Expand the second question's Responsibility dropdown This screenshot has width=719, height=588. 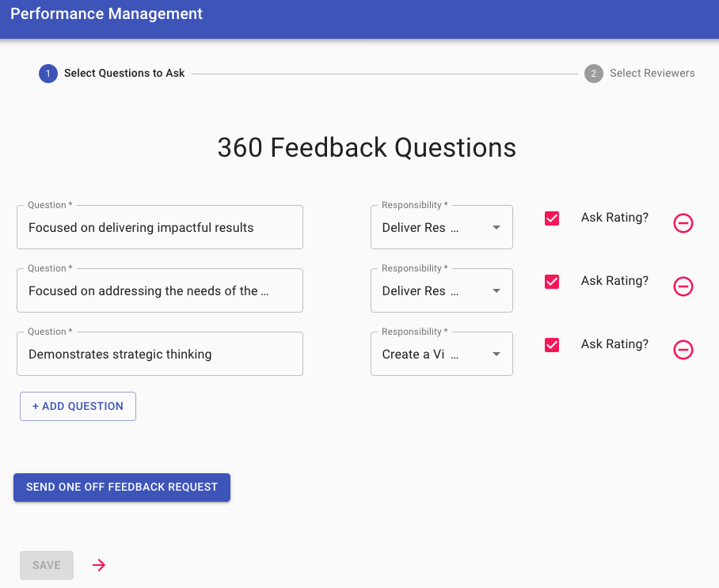pos(442,290)
